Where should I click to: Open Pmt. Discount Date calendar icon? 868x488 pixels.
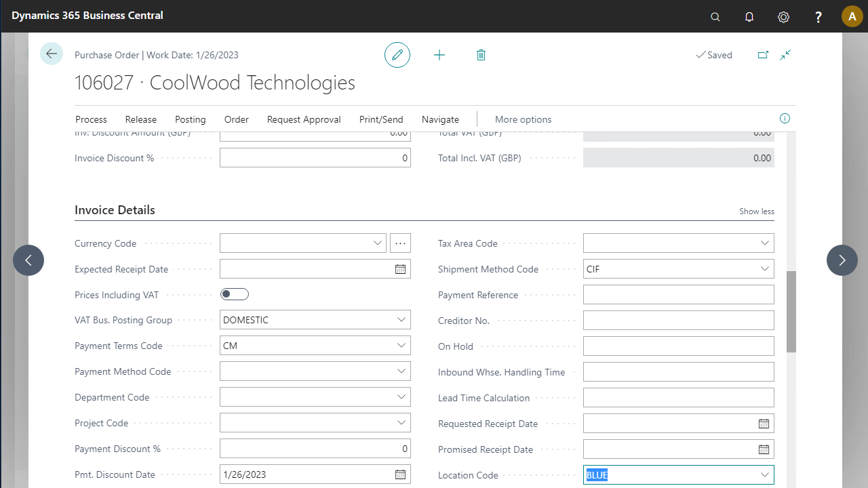coord(400,474)
